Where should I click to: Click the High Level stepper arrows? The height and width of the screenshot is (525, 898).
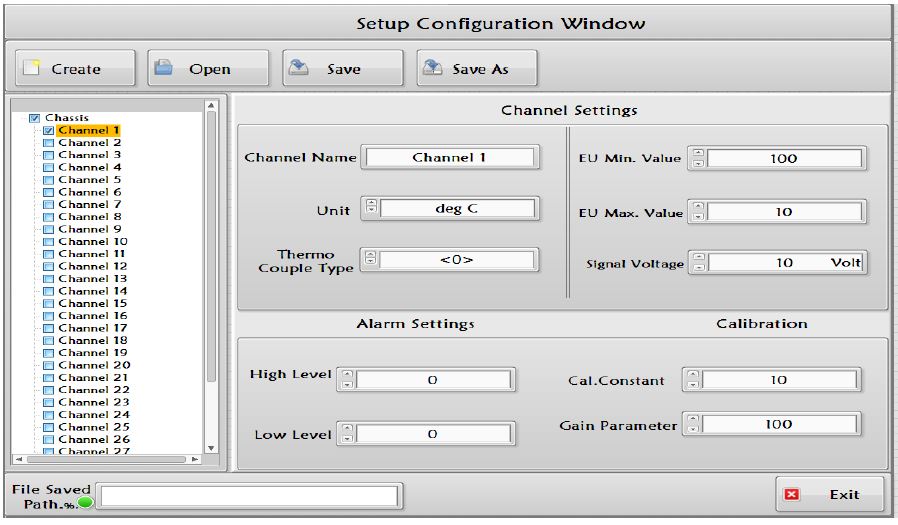pyautogui.click(x=347, y=379)
